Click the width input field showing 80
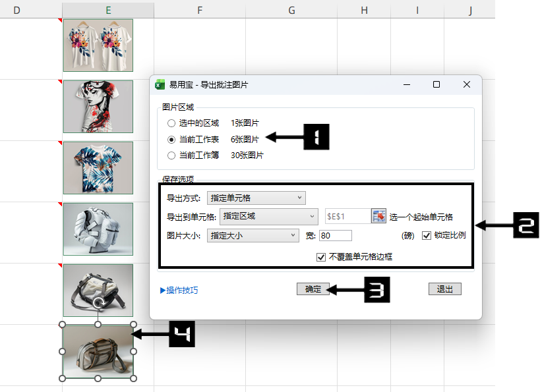 (335, 235)
